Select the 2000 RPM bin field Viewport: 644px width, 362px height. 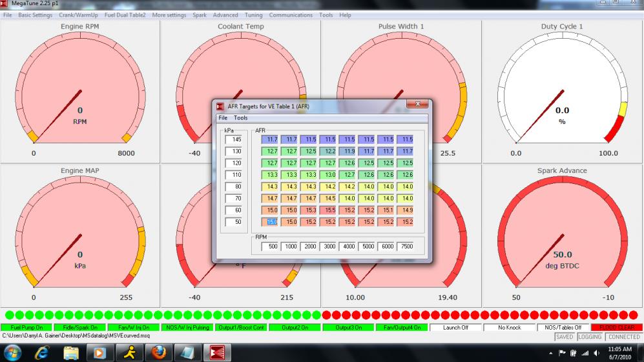[309, 246]
